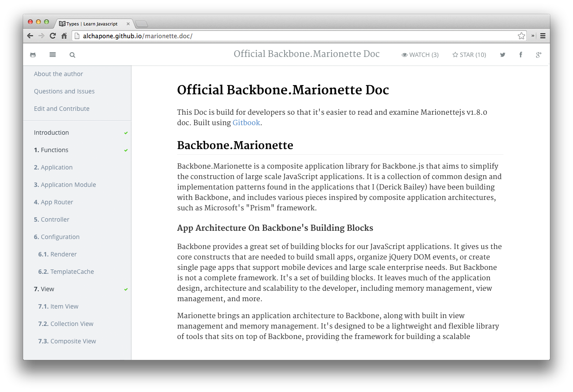Click the Backbone.Marionette section heading
This screenshot has height=392, width=573.
coord(235,145)
